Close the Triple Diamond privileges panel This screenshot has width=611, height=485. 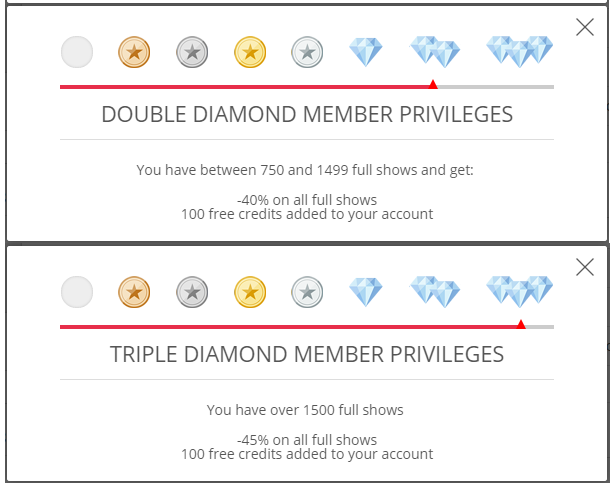[585, 267]
